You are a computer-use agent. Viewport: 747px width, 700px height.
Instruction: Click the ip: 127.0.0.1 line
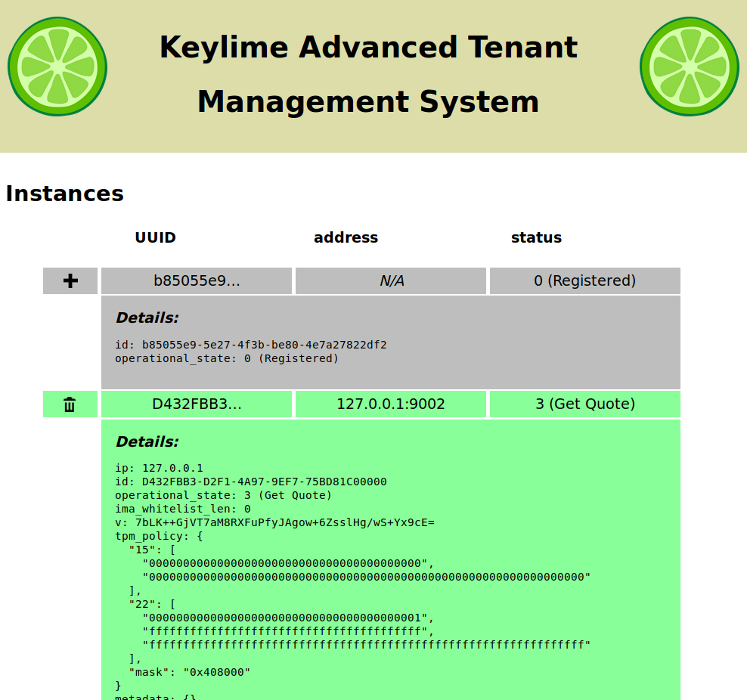coord(159,468)
